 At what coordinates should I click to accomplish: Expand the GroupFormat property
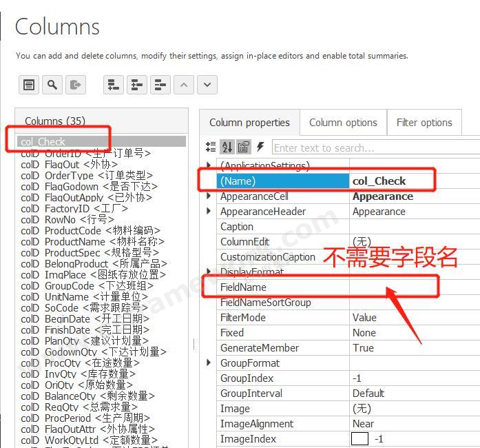point(209,363)
